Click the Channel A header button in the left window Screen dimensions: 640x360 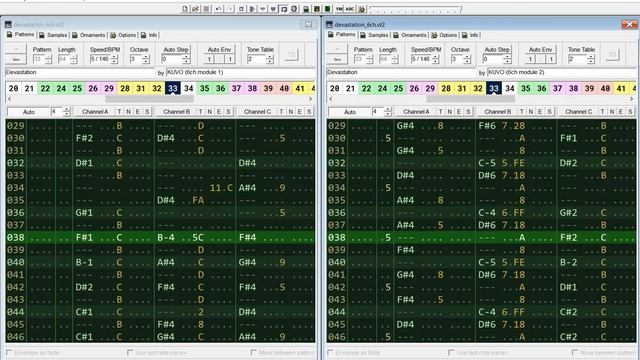coord(95,111)
